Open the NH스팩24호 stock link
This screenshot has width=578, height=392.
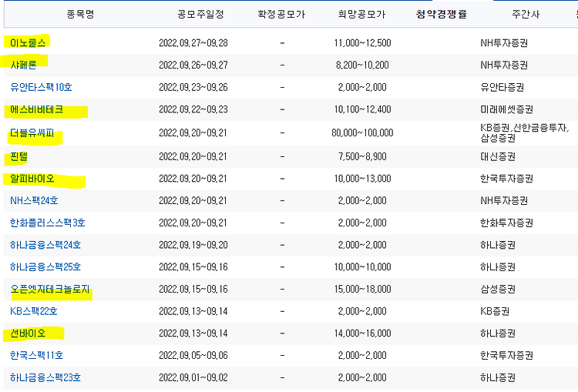pyautogui.click(x=34, y=201)
